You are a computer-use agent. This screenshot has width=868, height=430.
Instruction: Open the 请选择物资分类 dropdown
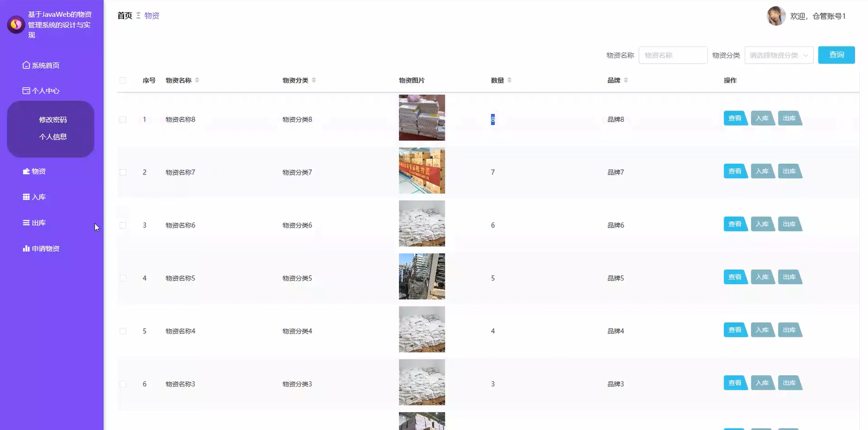click(x=779, y=55)
